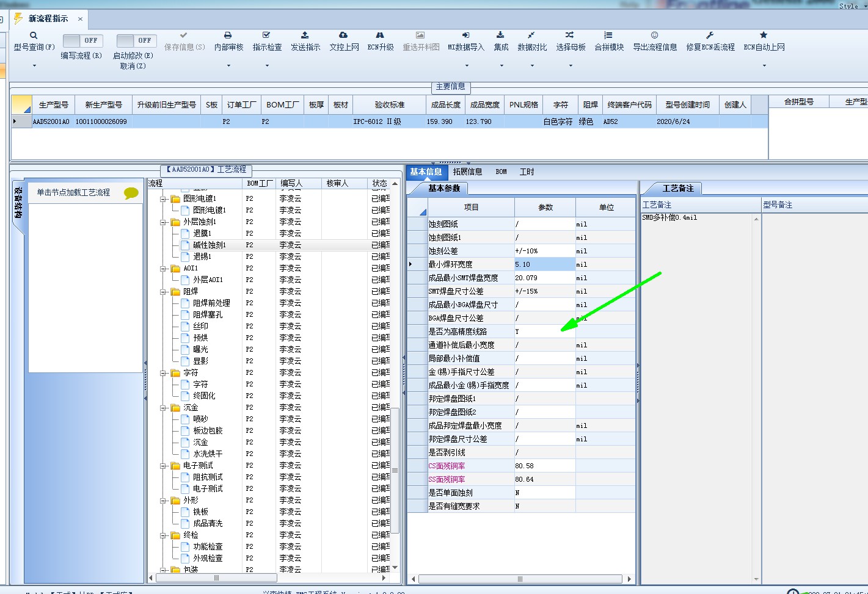Click the 最小焊环宽度 value 5.10
The image size is (868, 594).
pyautogui.click(x=545, y=265)
